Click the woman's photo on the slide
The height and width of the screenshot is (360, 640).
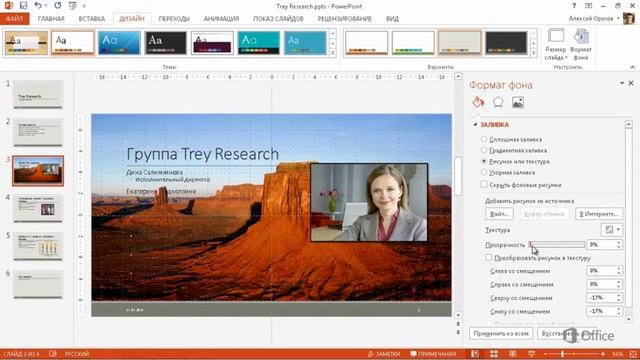tap(369, 202)
